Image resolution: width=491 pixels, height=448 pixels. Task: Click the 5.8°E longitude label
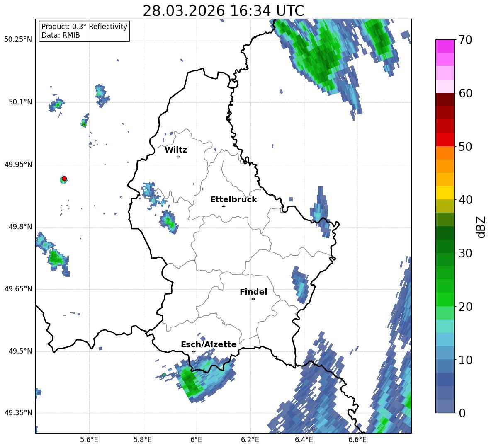click(x=143, y=440)
